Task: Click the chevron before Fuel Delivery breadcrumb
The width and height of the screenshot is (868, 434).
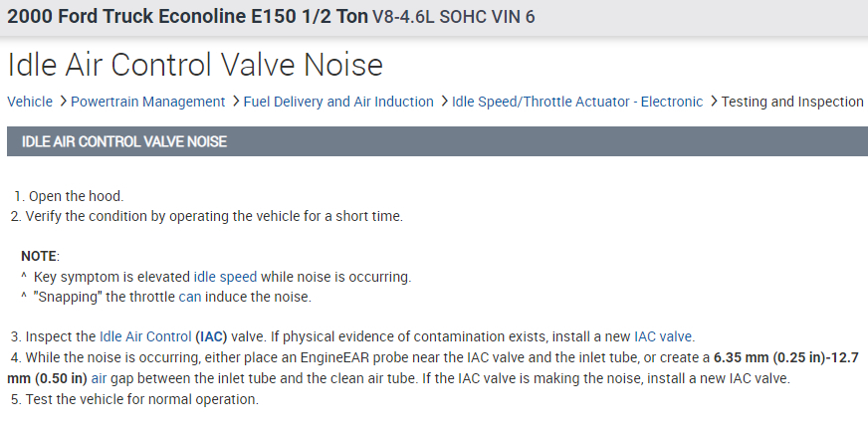Action: pos(235,102)
